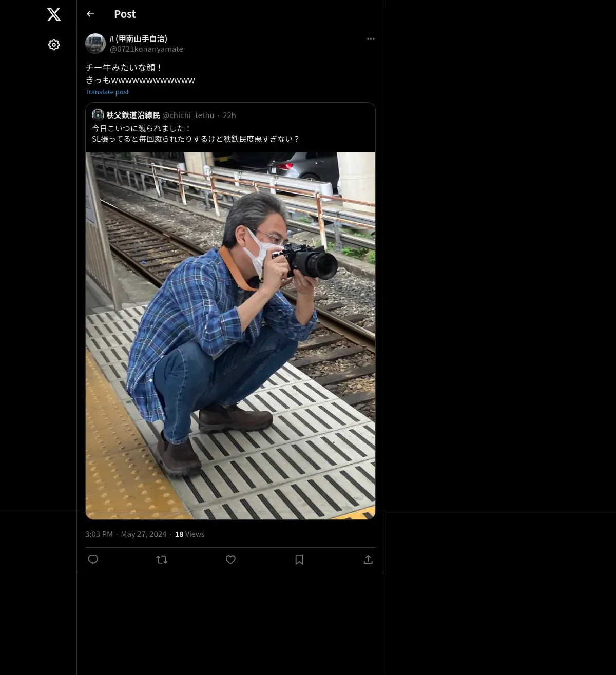Click the 3:03 PM May 27, 2024 timestamp

(126, 534)
